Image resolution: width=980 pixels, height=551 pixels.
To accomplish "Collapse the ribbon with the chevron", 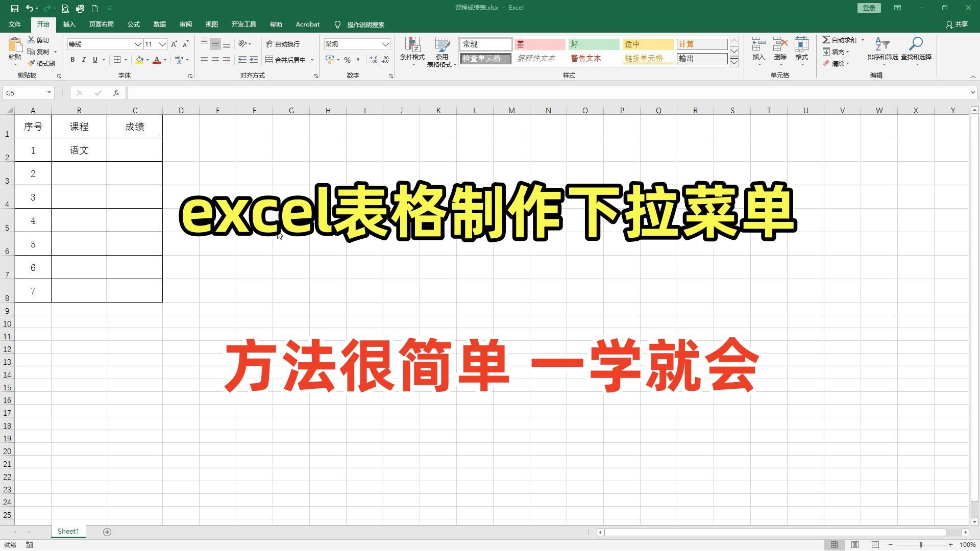I will tap(973, 77).
